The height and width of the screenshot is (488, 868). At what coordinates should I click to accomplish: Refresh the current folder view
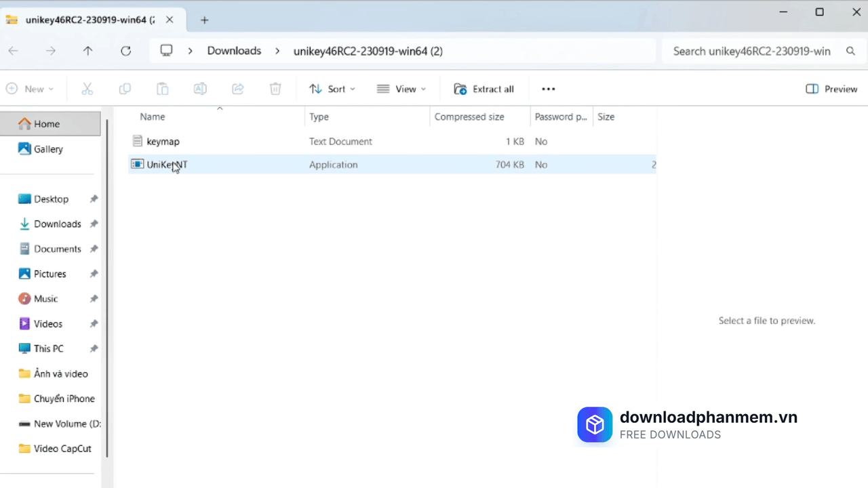(125, 51)
